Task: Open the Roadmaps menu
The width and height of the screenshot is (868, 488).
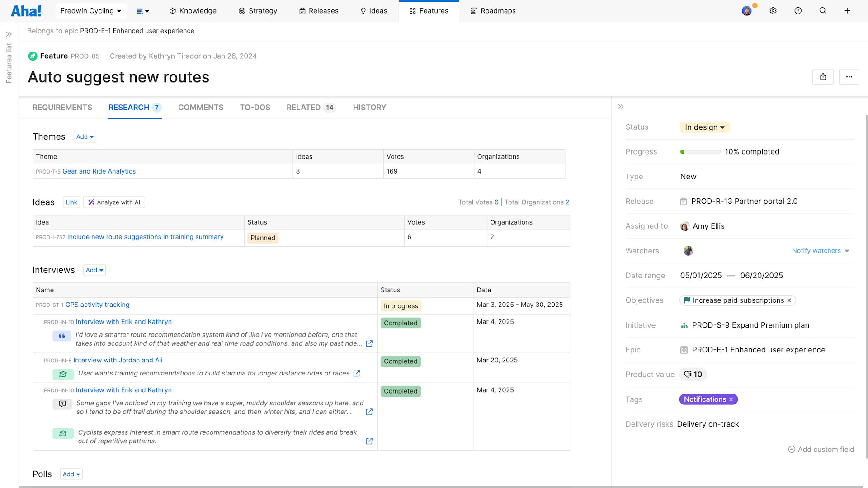Action: [493, 11]
